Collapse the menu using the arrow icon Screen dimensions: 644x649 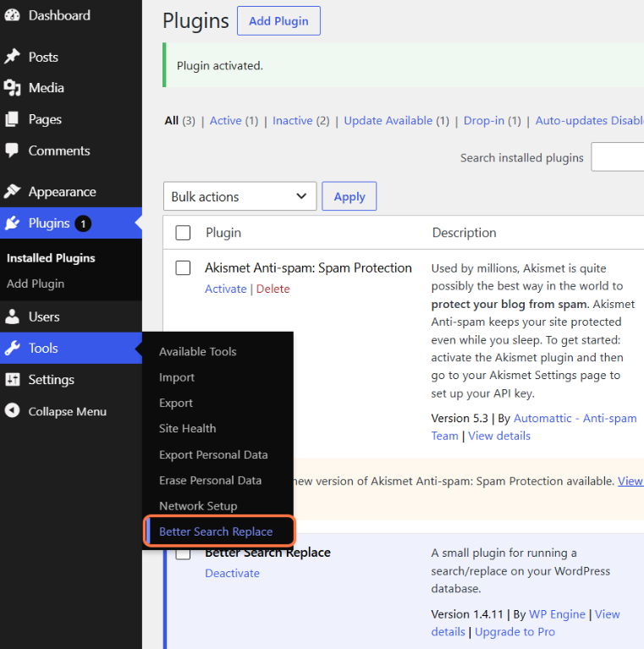click(x=13, y=411)
